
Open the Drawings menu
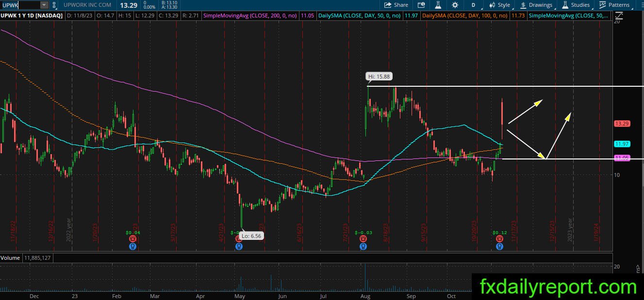pyautogui.click(x=536, y=5)
